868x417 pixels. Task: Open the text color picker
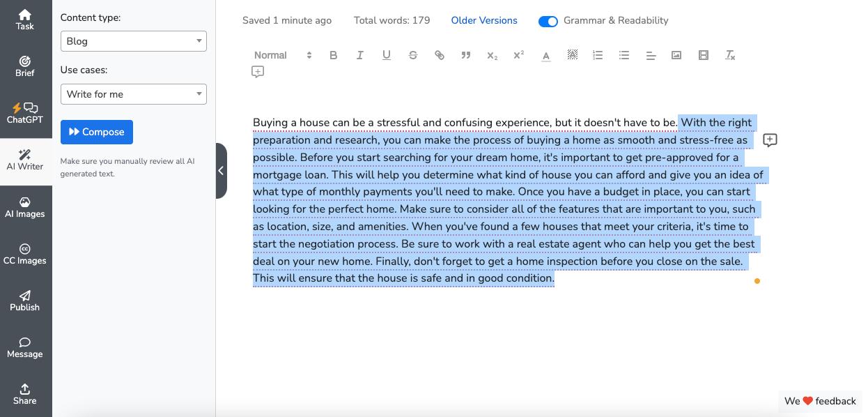click(546, 55)
